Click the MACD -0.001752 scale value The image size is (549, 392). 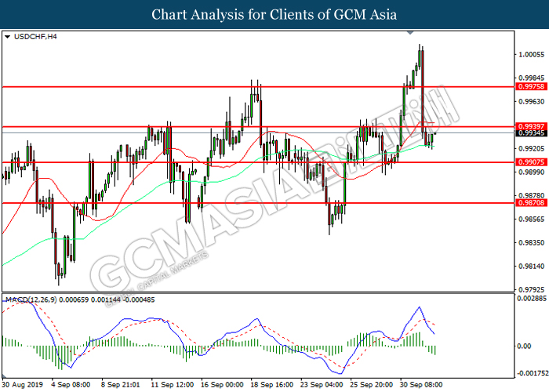pos(533,373)
